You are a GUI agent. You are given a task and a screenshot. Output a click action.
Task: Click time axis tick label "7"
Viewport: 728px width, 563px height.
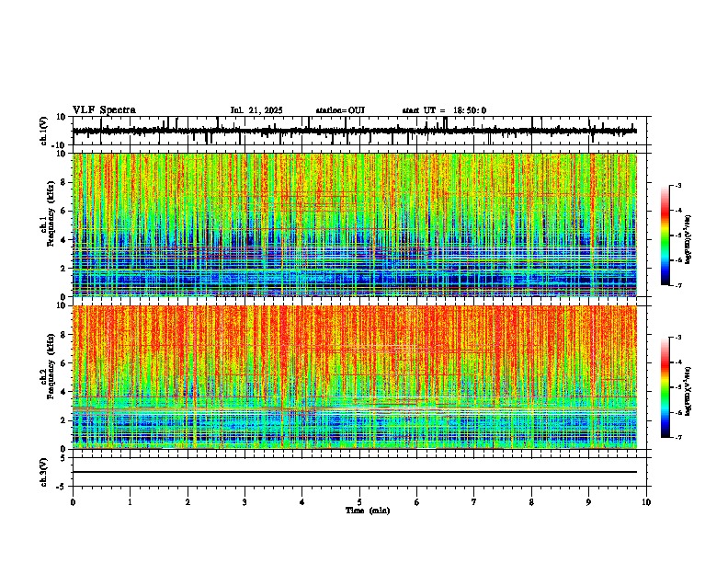click(474, 502)
